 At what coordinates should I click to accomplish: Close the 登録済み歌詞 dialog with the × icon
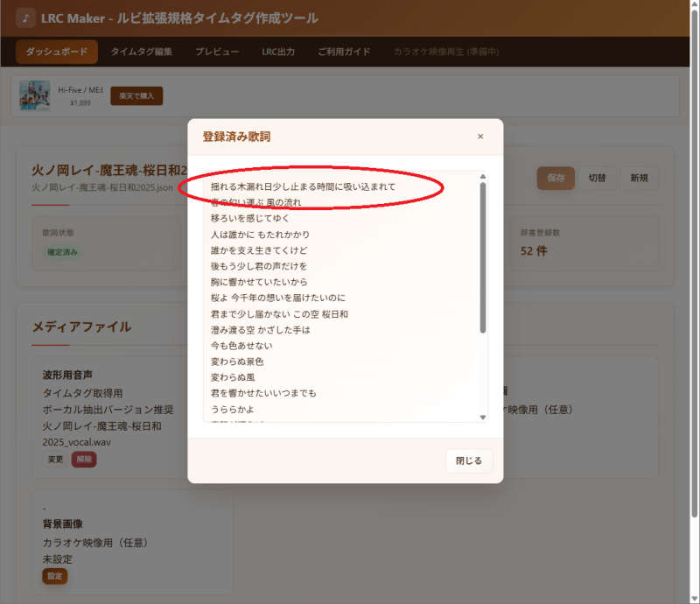[480, 137]
